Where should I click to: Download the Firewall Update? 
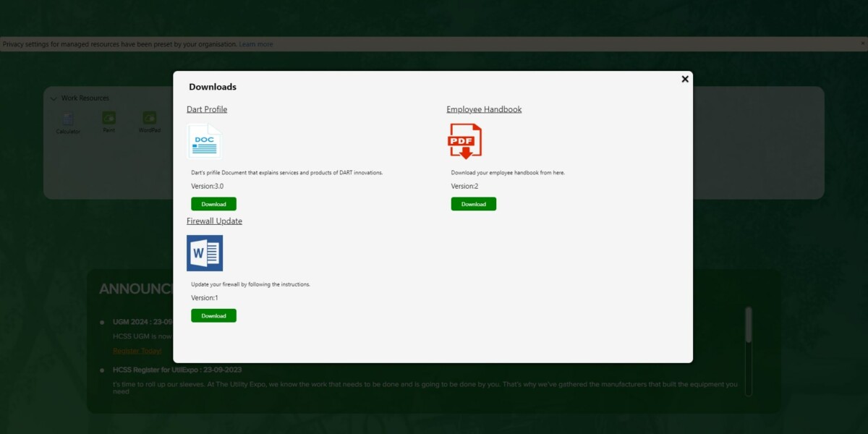213,315
